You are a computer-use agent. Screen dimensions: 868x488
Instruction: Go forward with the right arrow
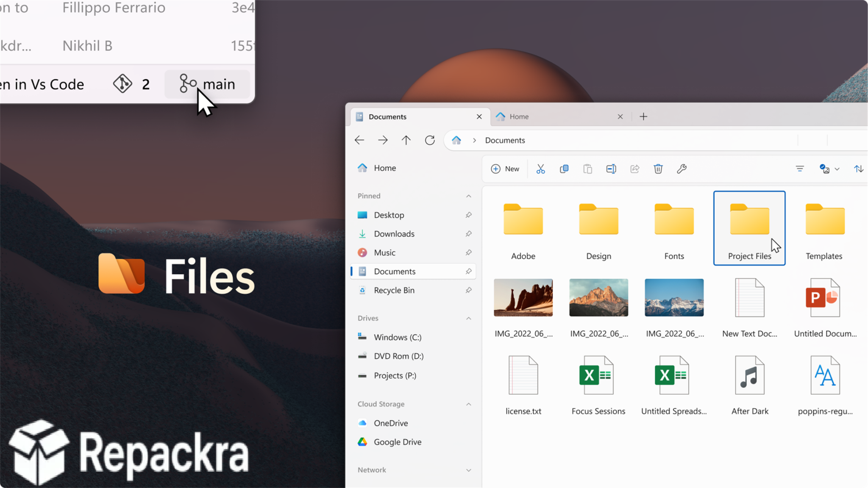coord(383,140)
